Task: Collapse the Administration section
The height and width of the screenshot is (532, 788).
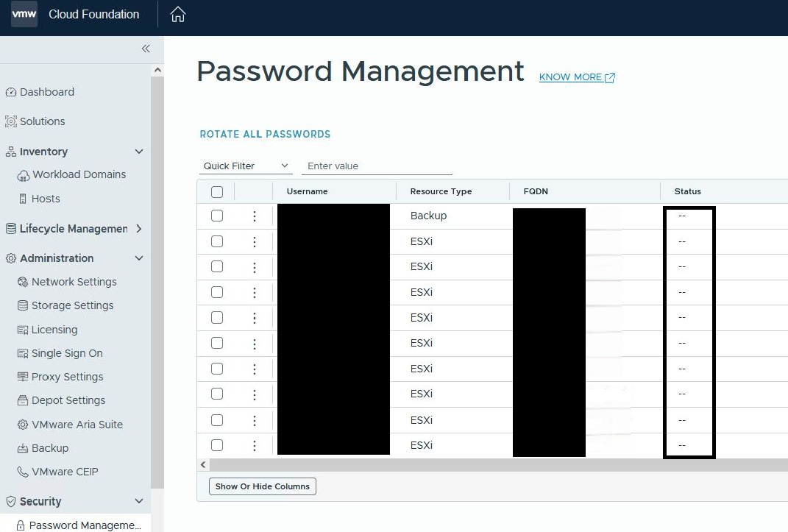Action: (139, 258)
